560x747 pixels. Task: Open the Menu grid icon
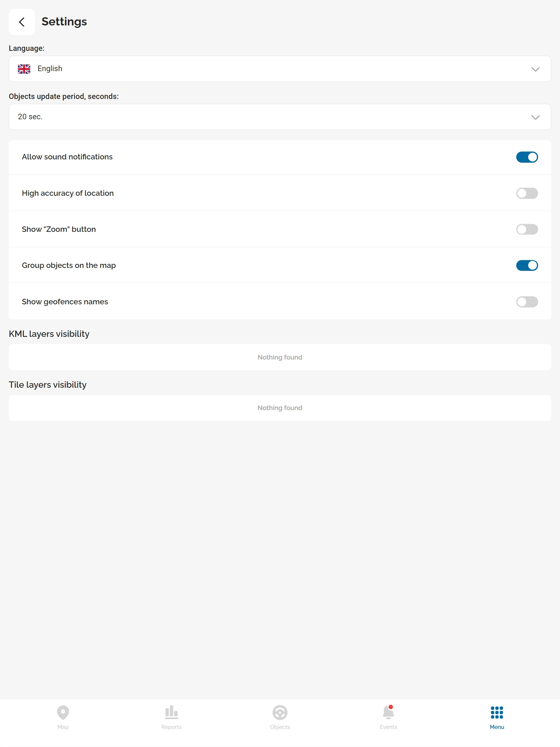[x=497, y=712]
